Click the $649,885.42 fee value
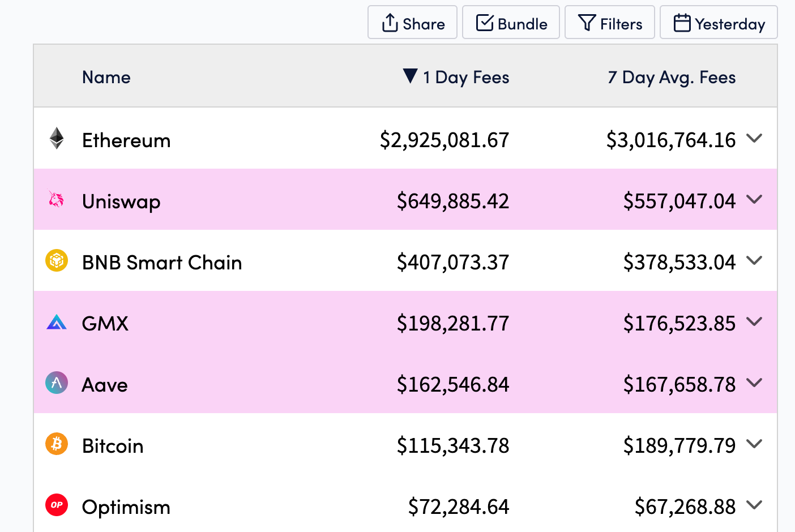 pos(453,201)
